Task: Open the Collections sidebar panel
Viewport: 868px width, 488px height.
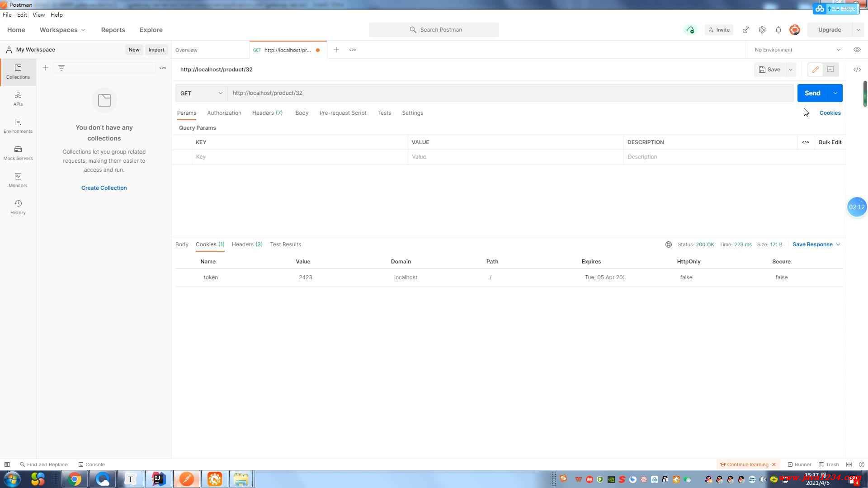Action: pos(18,72)
